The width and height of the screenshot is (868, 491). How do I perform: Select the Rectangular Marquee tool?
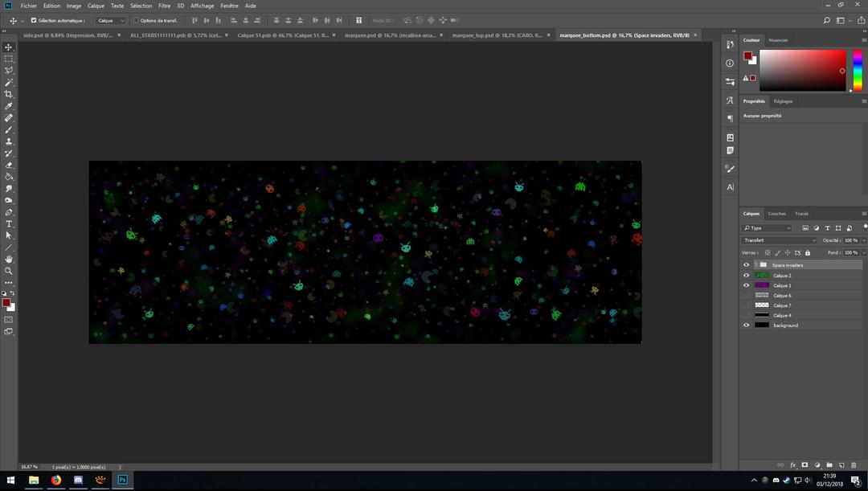(8, 59)
